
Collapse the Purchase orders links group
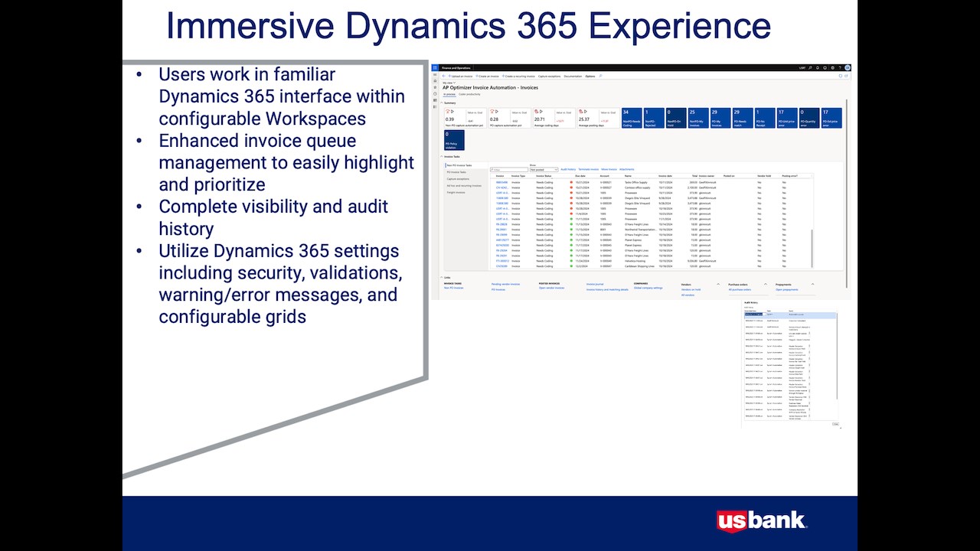click(x=766, y=284)
